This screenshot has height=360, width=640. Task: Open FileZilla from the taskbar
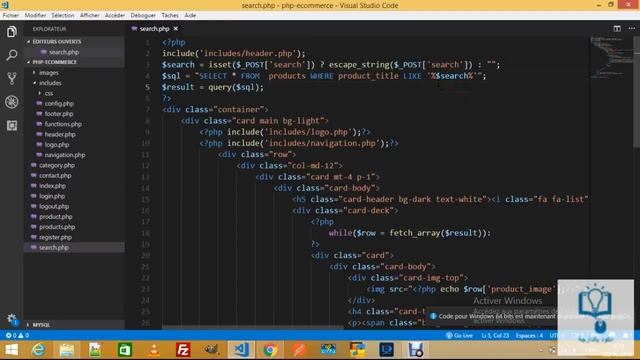[x=183, y=350]
